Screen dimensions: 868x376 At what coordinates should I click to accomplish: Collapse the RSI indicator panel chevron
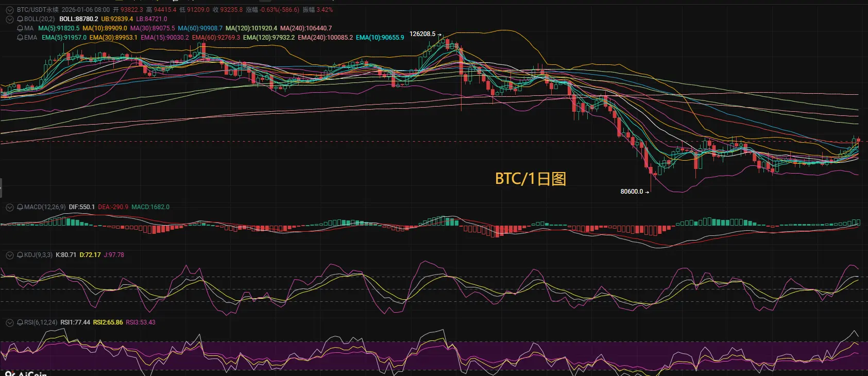point(9,322)
